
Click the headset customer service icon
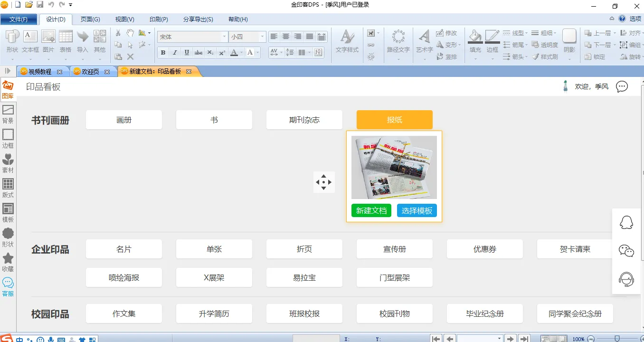(626, 279)
